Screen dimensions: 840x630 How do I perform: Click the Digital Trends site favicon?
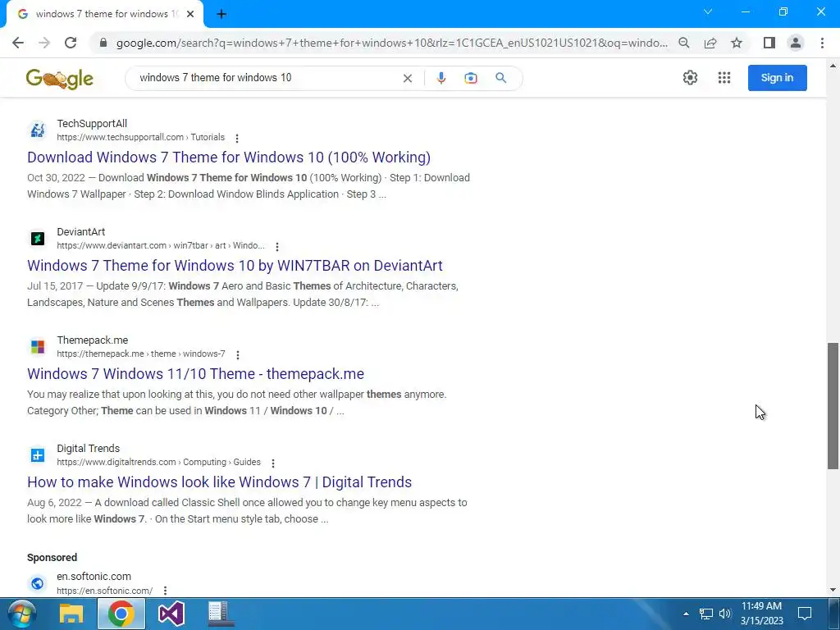click(x=38, y=454)
